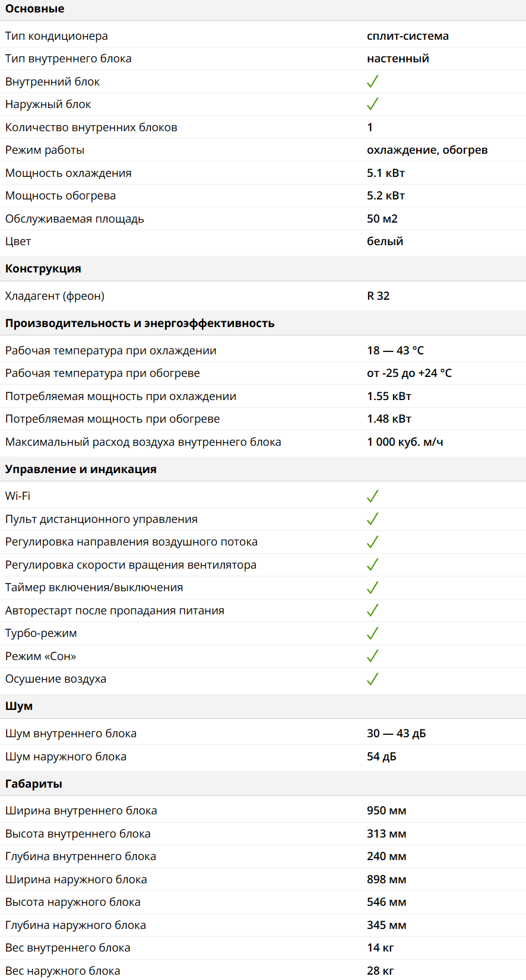
Task: Click checkmark for Регулировка скорости вращения вентилятора
Action: point(372,564)
